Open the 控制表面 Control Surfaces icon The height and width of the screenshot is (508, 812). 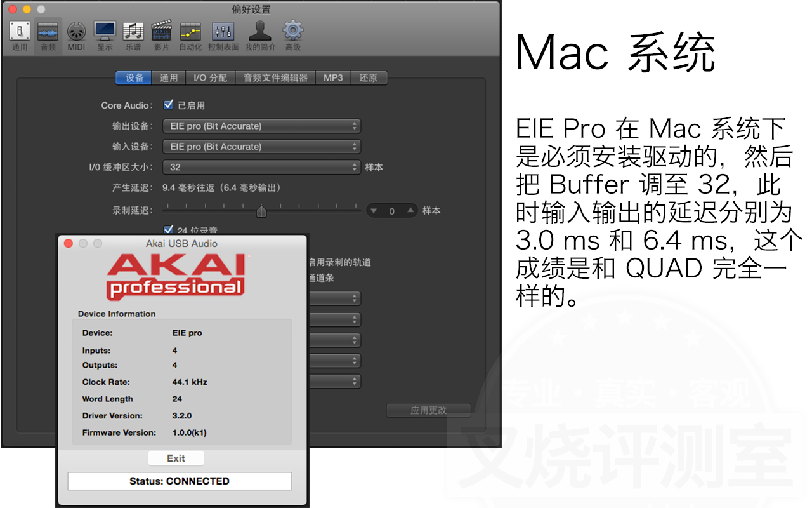[223, 36]
